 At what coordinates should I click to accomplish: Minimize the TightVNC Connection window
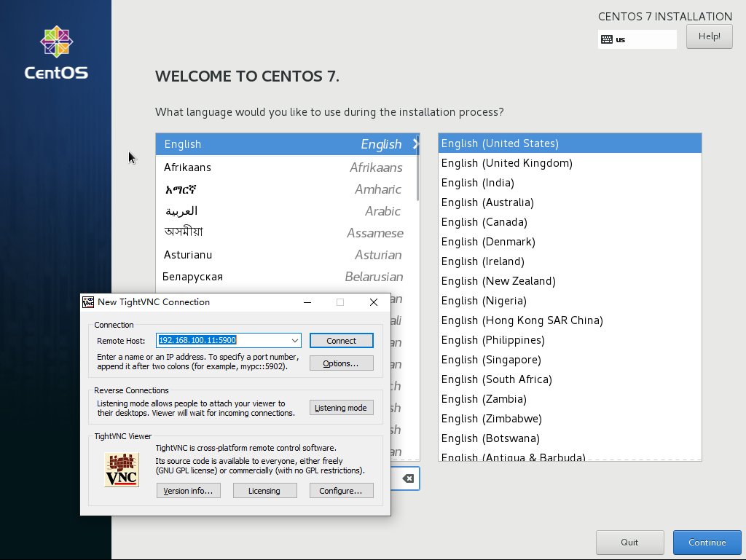click(307, 302)
